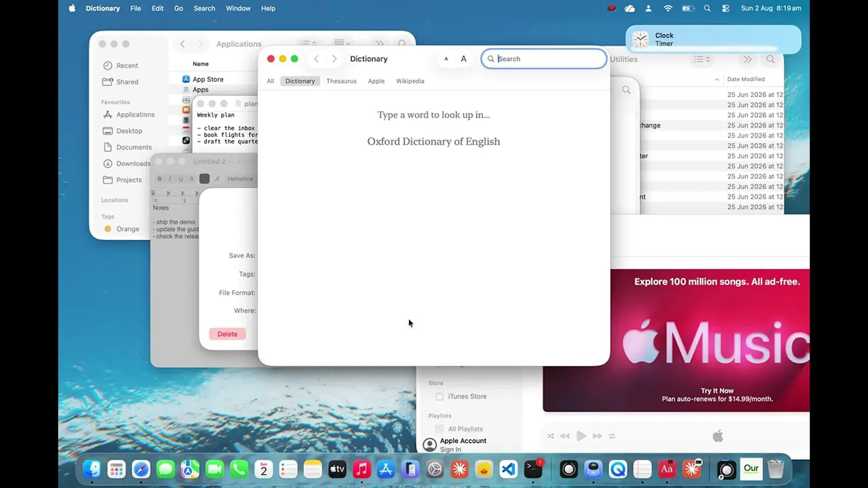Open Recent in the Finder sidebar
Screen dimensions: 868x488
127,66
